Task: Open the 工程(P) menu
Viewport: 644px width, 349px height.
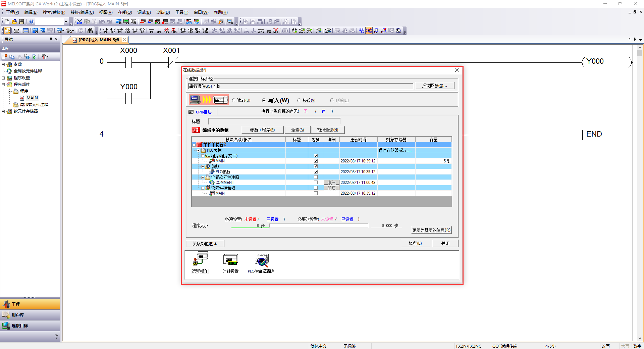Action: (x=12, y=12)
